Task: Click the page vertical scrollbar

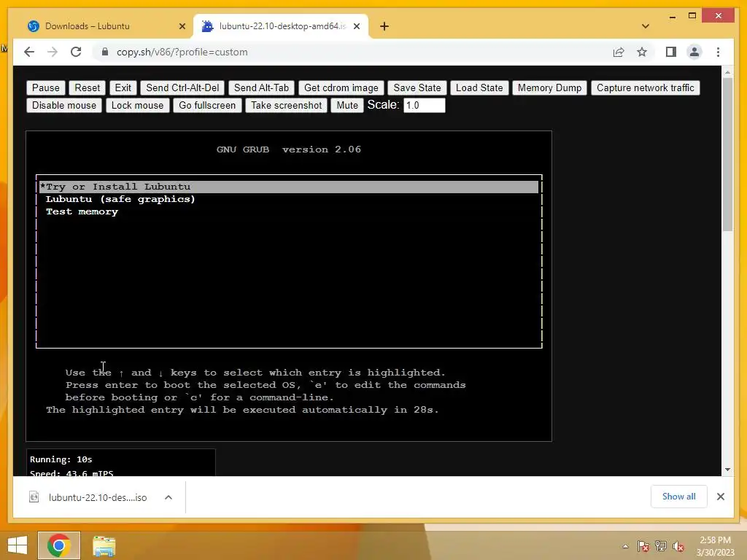Action: pos(727,155)
